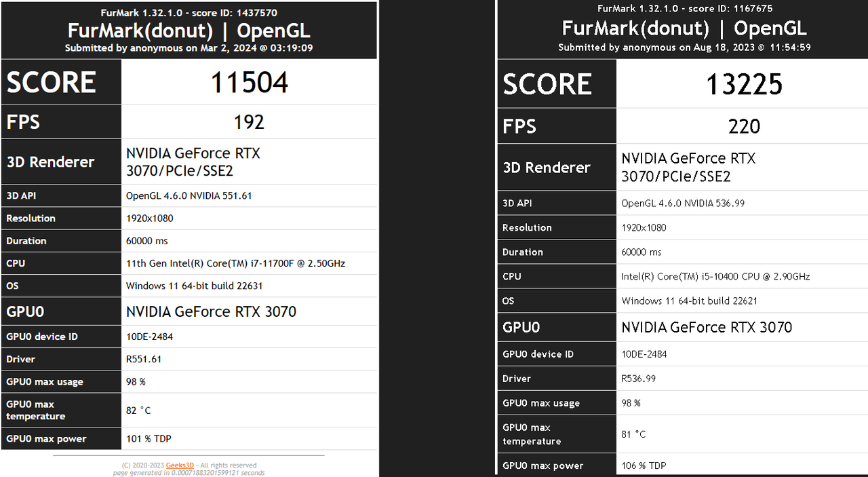Click FPS value 220
The image size is (868, 477).
click(744, 126)
